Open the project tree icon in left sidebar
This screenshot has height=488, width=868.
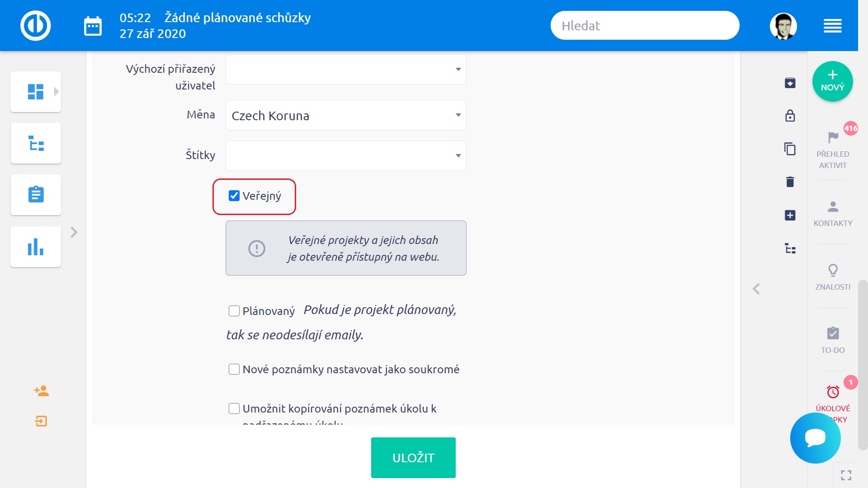coord(36,144)
